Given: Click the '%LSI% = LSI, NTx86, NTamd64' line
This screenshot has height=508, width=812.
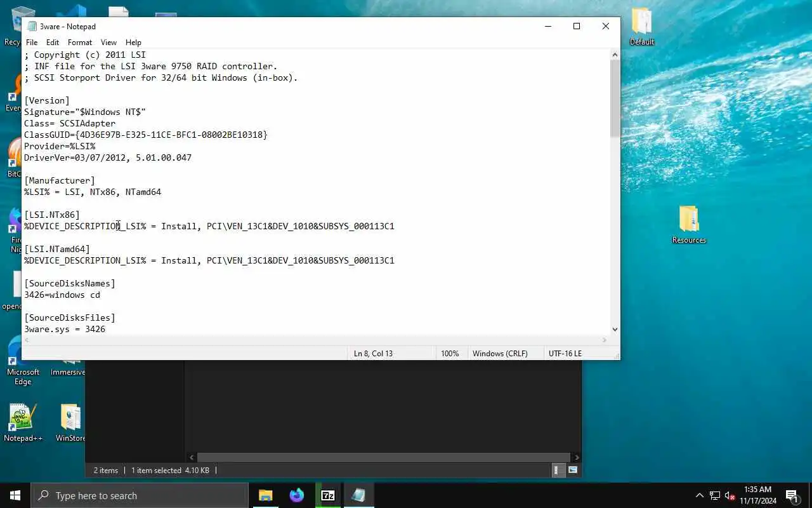Looking at the screenshot, I should pyautogui.click(x=93, y=192).
